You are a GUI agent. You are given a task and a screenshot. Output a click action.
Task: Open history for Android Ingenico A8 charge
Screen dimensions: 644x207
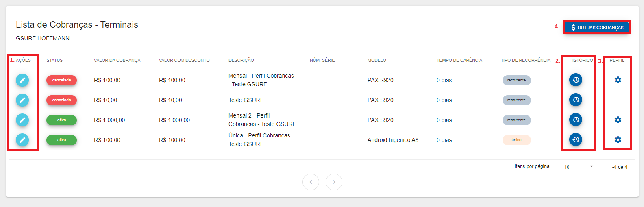coord(576,139)
